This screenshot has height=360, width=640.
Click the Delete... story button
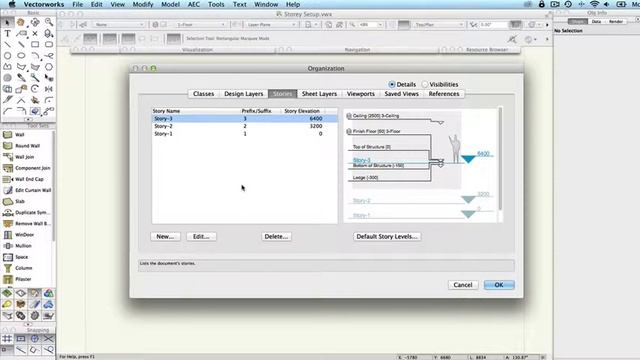(x=276, y=236)
